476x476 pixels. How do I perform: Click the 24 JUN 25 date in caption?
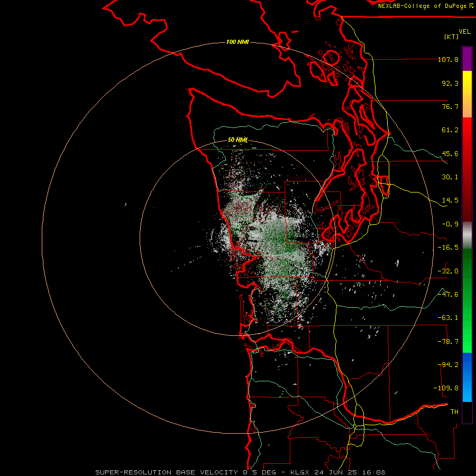[x=336, y=472]
